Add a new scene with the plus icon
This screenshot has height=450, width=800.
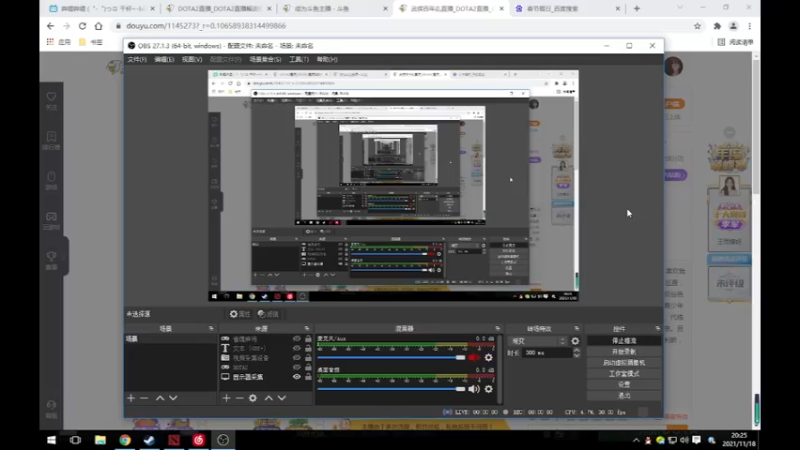point(131,398)
